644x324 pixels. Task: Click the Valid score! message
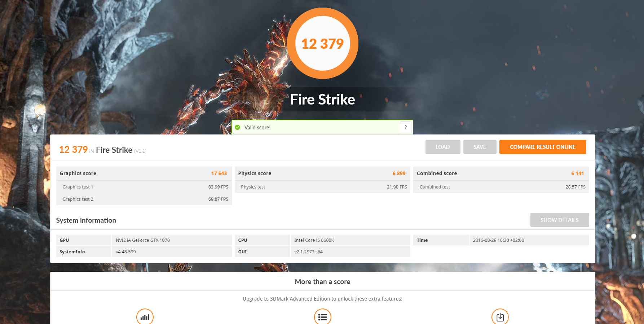pos(257,127)
